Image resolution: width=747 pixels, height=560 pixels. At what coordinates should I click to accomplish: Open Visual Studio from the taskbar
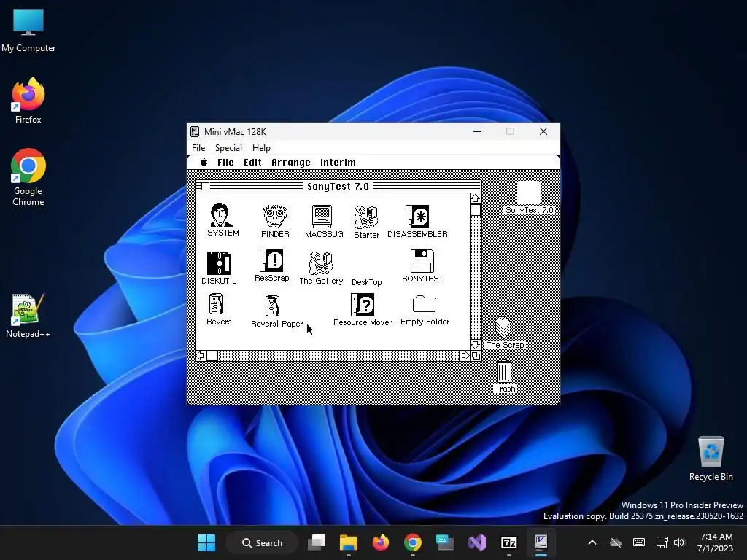477,542
